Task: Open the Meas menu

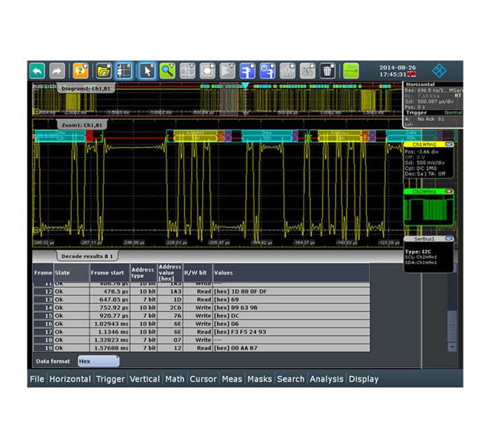Action: pos(232,379)
